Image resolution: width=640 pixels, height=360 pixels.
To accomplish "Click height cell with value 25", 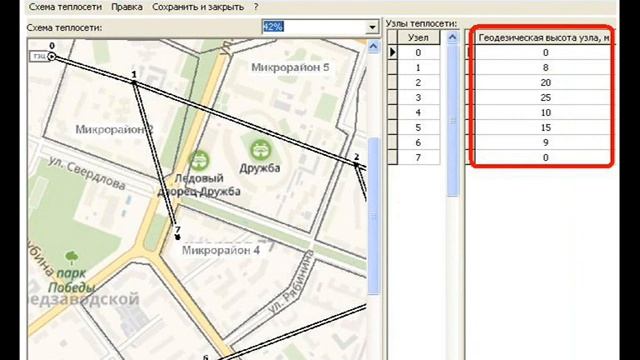I will tap(545, 98).
